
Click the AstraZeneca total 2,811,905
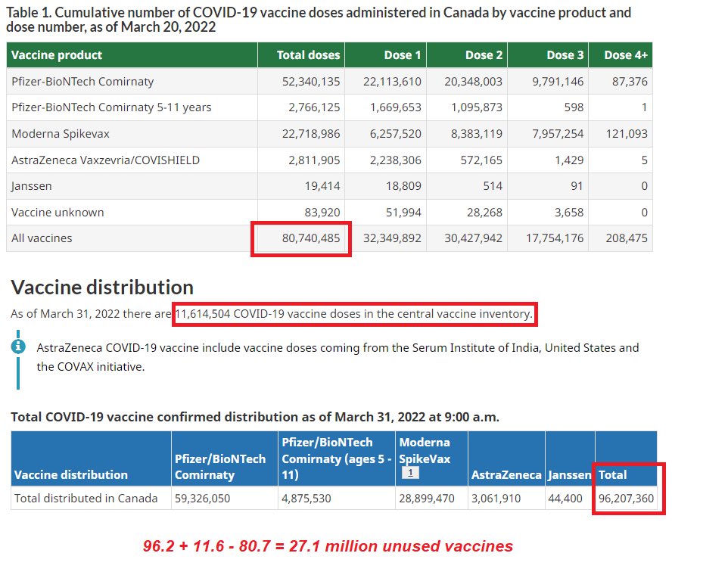pos(314,160)
